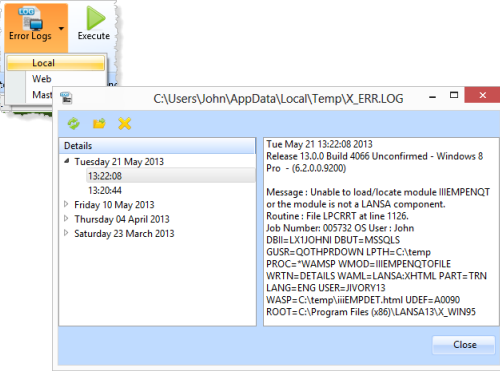The width and height of the screenshot is (500, 372).
Task: Click the log window title bar icon
Action: (x=66, y=98)
